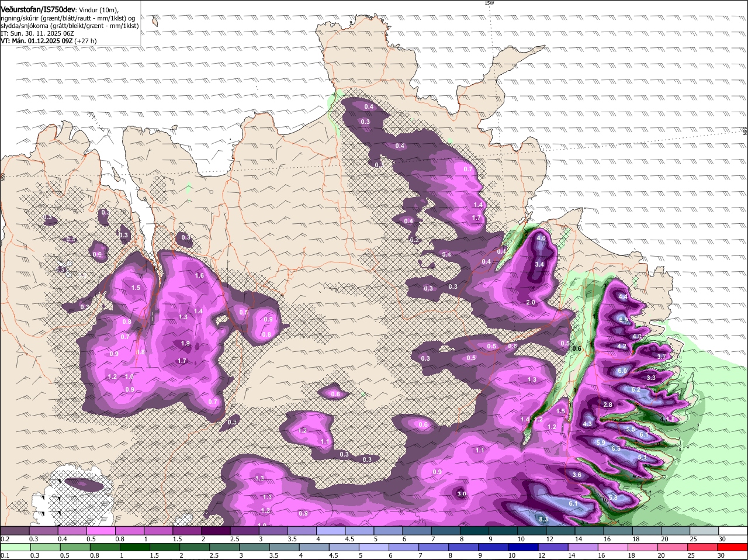Viewport: 748px width, 560px height.
Task: Click the 'IT: Sun. 30. 11. 2025 06Z' line
Action: tap(37, 33)
